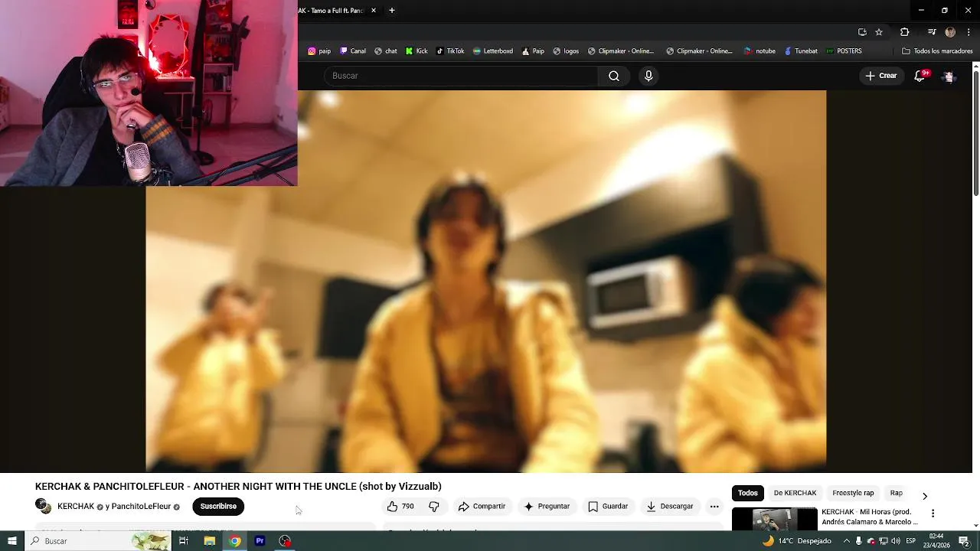The width and height of the screenshot is (980, 551).
Task: Open the KERCHAK channel avatar
Action: tap(43, 506)
